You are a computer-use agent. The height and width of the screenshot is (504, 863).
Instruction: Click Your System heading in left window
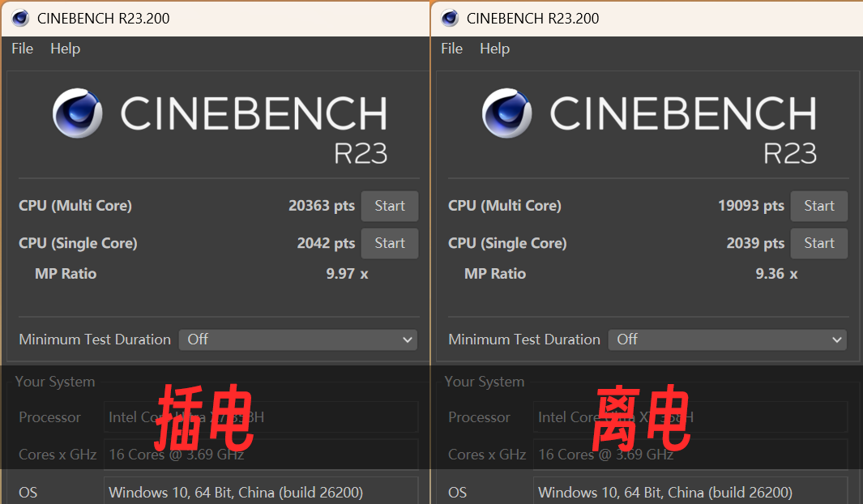tap(55, 382)
